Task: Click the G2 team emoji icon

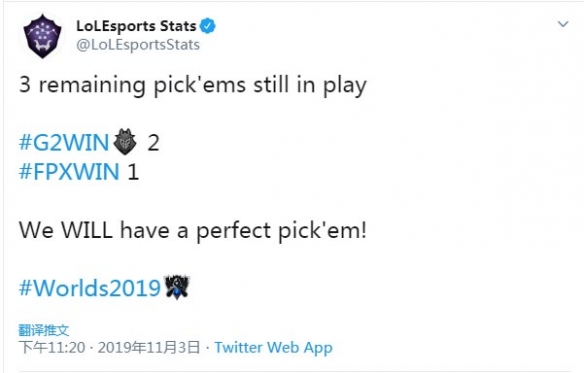Action: coord(125,142)
